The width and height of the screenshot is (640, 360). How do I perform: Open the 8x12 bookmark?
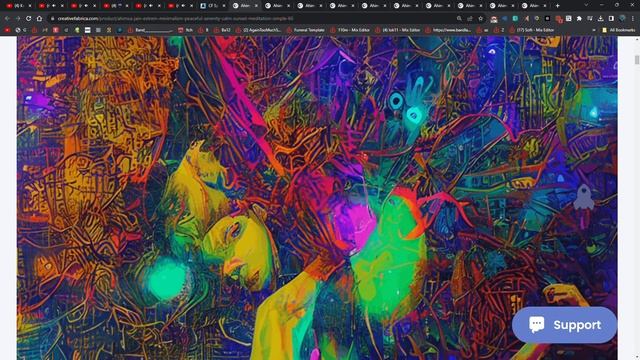point(222,30)
